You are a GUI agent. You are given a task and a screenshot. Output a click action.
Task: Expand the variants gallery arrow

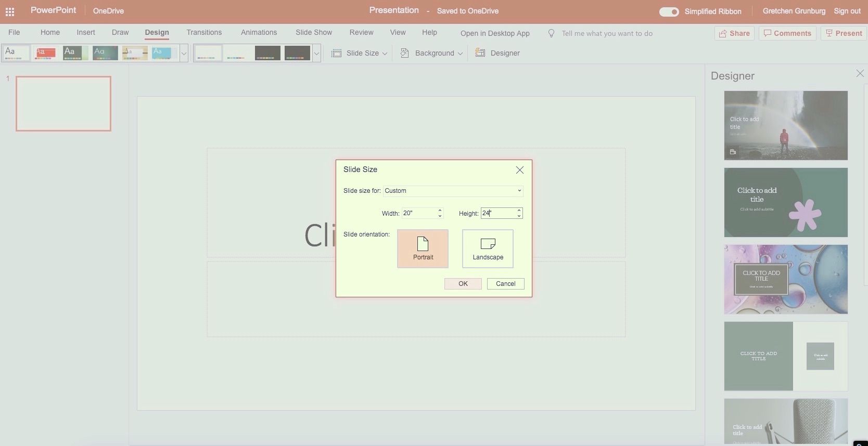[316, 53]
